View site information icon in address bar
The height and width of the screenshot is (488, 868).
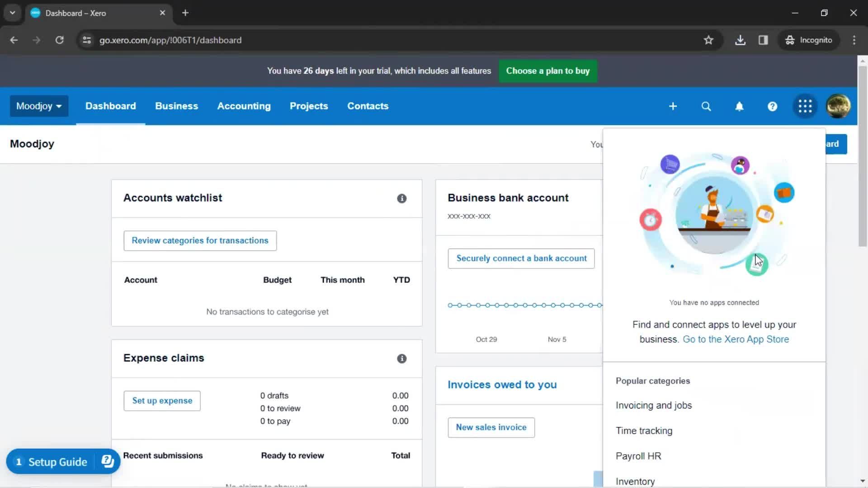[x=87, y=40]
